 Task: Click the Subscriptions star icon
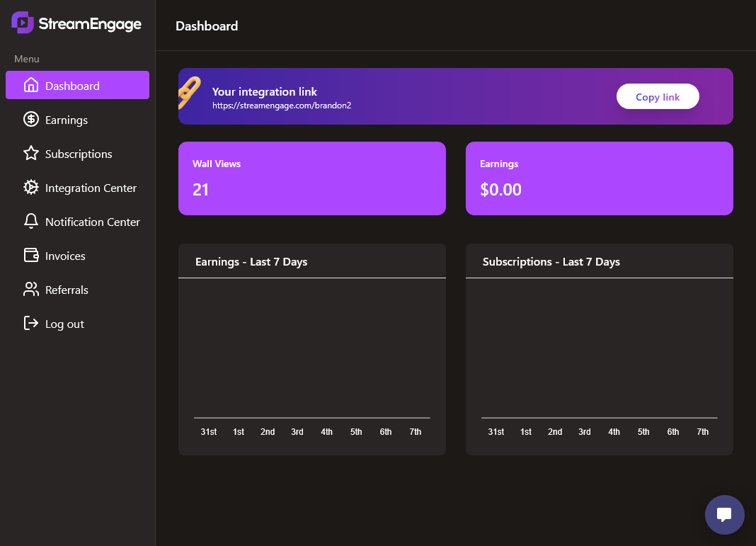click(x=31, y=154)
